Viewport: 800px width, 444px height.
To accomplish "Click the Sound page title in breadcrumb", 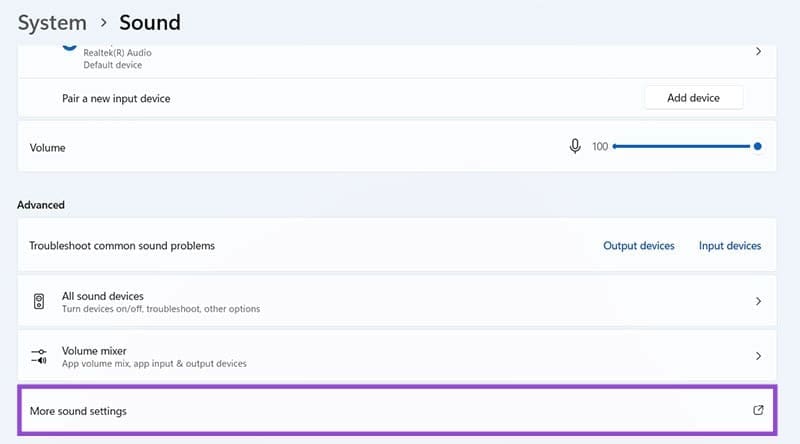I will [150, 22].
